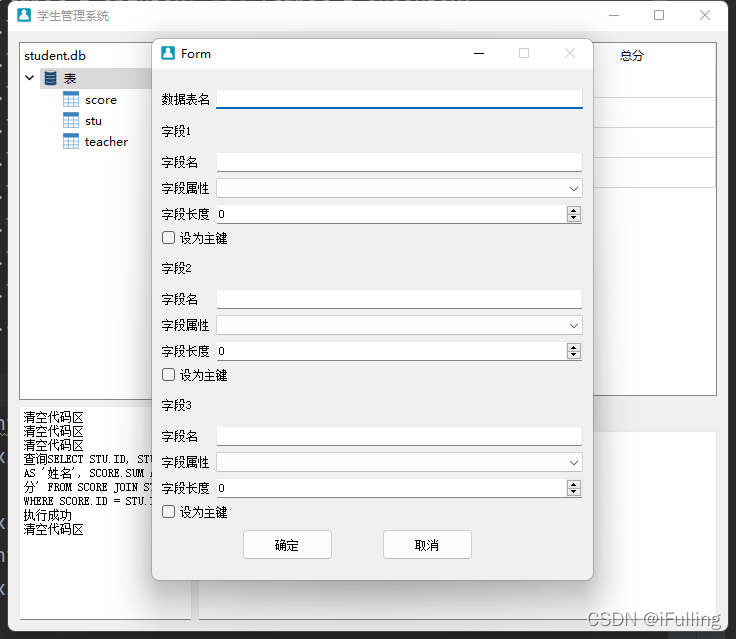Viewport: 736px width, 639px height.
Task: Click the table icon beside teacher
Action: click(71, 141)
